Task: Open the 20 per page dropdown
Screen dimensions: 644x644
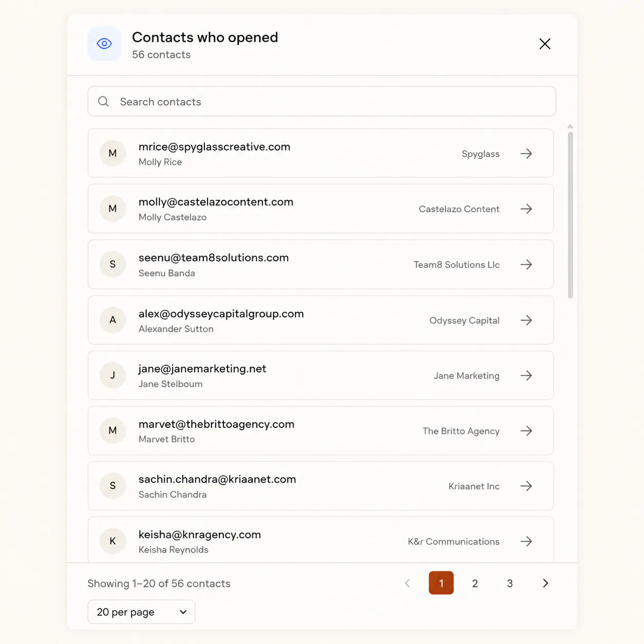Action: [x=141, y=612]
